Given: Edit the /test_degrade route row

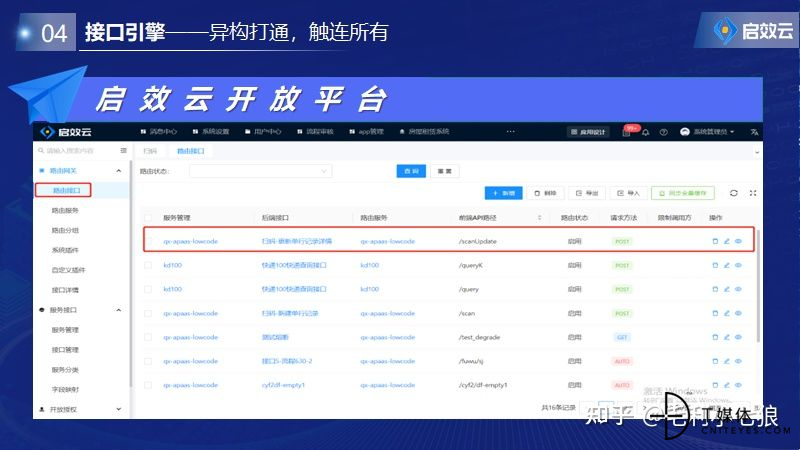Looking at the screenshot, I should [727, 337].
